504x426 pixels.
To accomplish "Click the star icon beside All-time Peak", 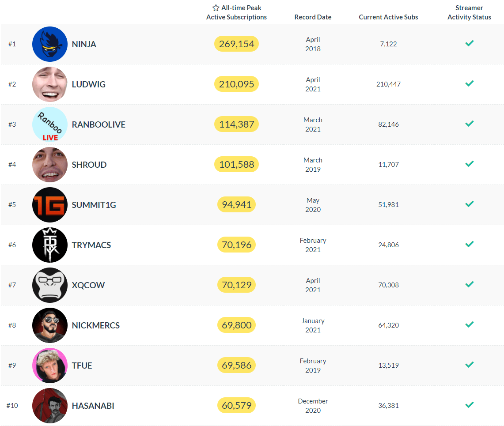I will (216, 8).
